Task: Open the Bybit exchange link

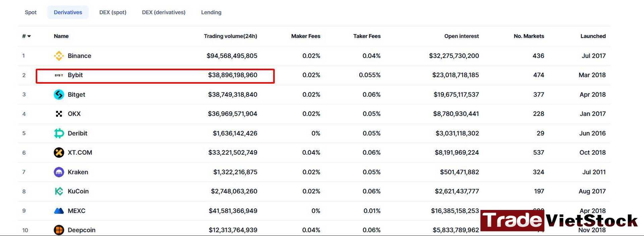Action: 75,75
